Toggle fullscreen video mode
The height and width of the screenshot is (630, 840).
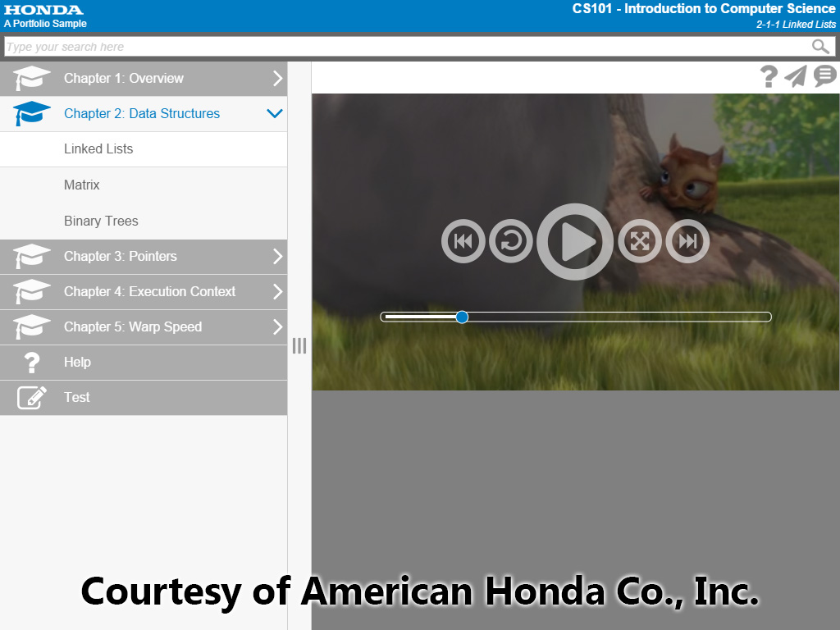(x=639, y=241)
